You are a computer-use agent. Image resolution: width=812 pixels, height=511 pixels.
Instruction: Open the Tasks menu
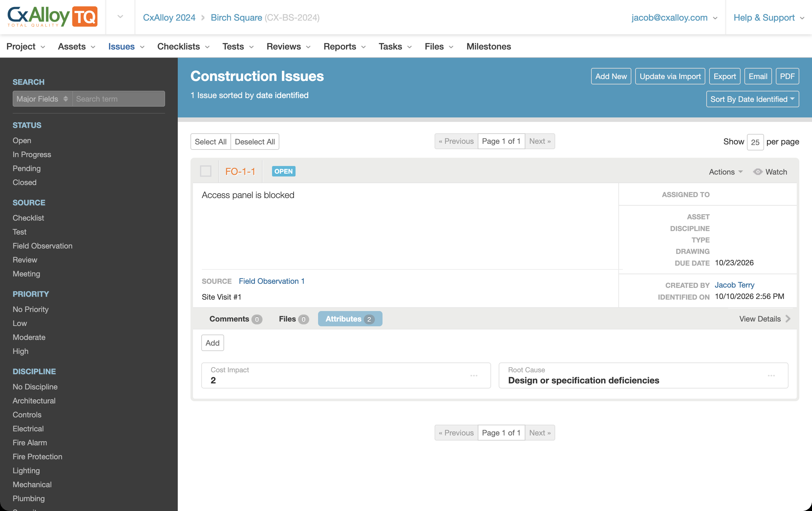point(395,46)
